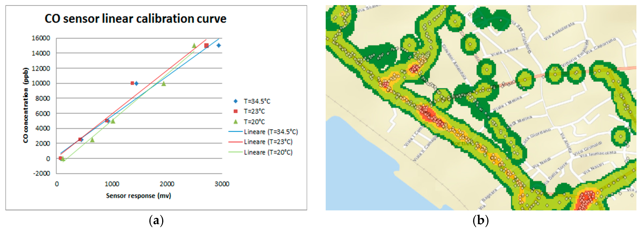This screenshot has width=644, height=231.
Task: Click the red square T=23°C legend marker
Action: coord(235,111)
